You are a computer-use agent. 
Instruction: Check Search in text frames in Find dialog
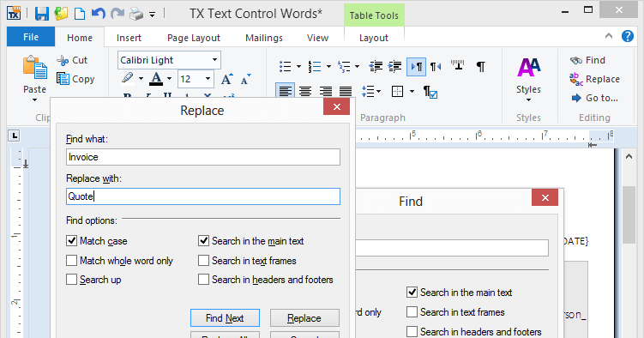pyautogui.click(x=412, y=311)
